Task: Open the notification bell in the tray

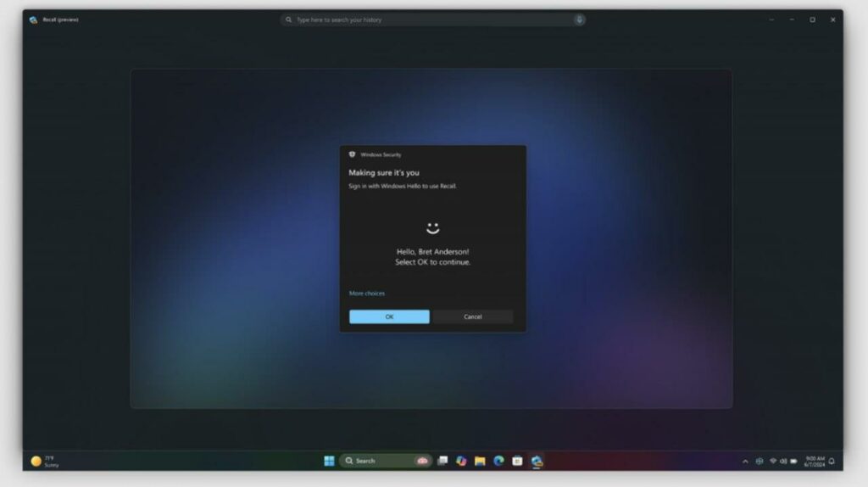Action: pyautogui.click(x=832, y=461)
